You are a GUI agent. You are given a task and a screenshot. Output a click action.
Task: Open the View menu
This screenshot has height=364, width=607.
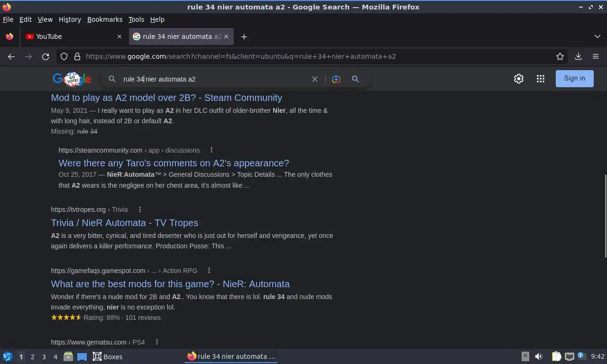click(x=45, y=19)
